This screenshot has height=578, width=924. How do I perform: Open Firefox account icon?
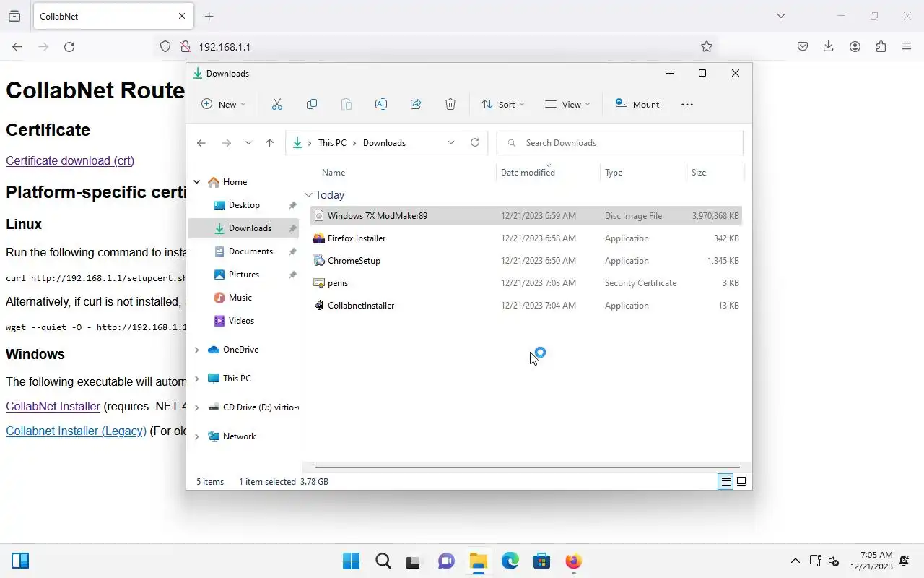855,46
